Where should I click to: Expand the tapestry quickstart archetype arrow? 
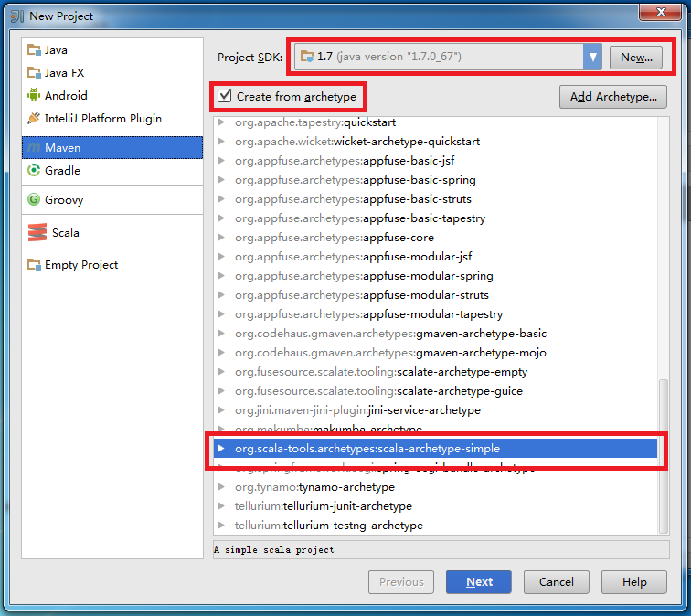pos(222,122)
